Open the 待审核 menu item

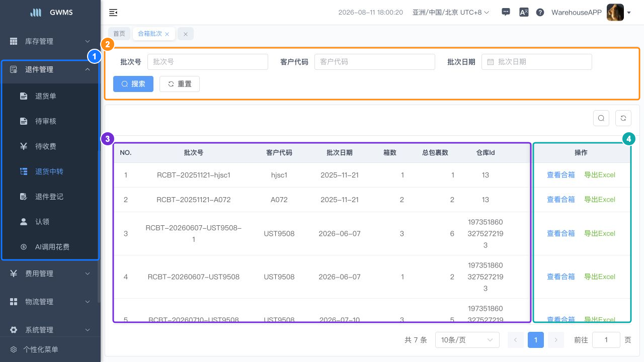pos(50,121)
